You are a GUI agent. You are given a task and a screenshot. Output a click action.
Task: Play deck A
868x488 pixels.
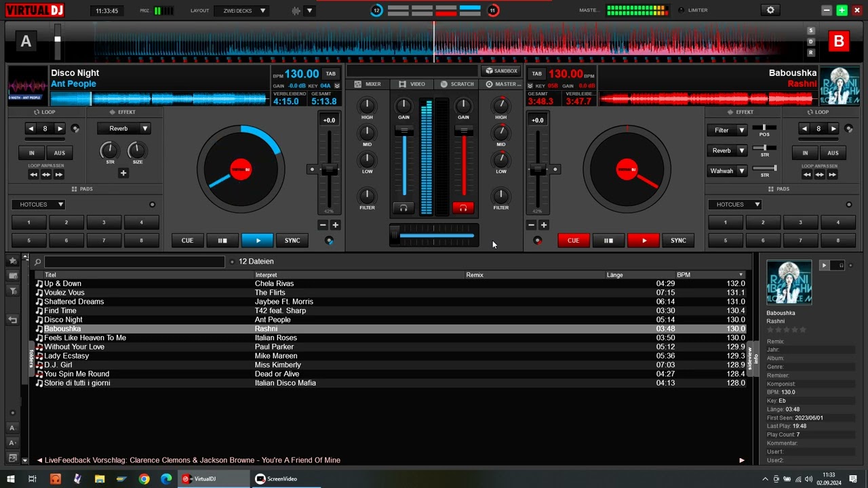pyautogui.click(x=258, y=241)
